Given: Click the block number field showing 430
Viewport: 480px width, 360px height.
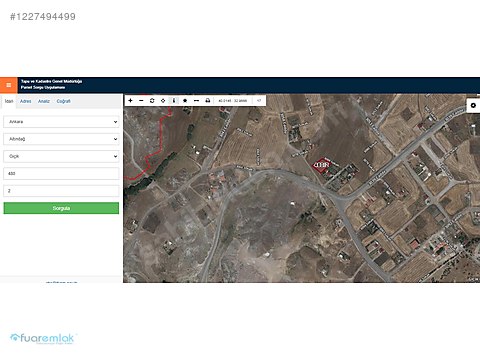Looking at the screenshot, I should coord(61,174).
